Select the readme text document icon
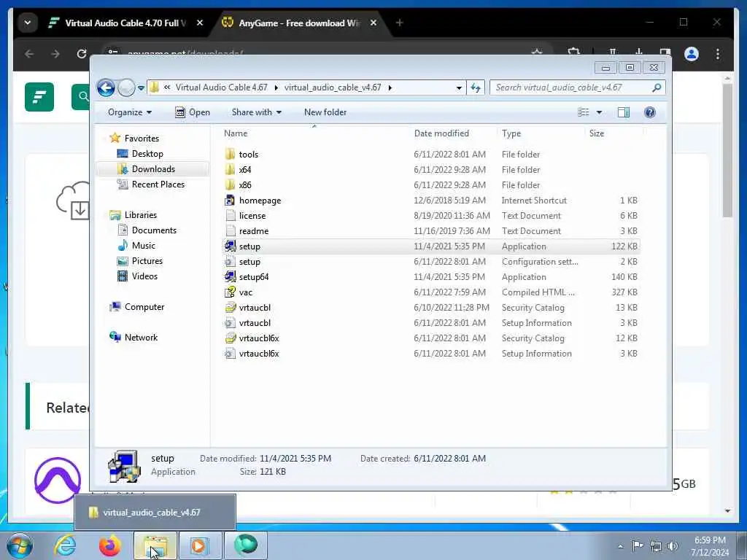This screenshot has width=747, height=560. tap(230, 231)
